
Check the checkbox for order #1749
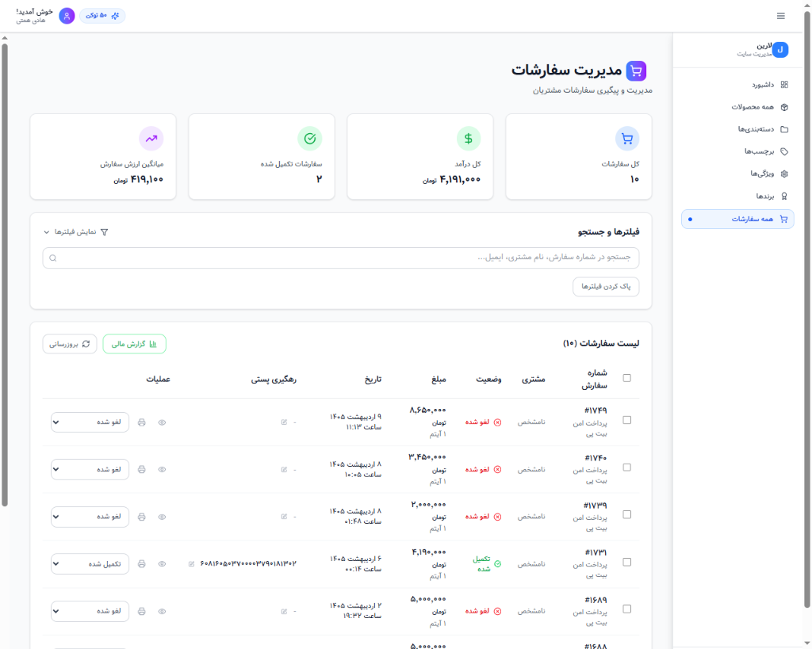627,420
